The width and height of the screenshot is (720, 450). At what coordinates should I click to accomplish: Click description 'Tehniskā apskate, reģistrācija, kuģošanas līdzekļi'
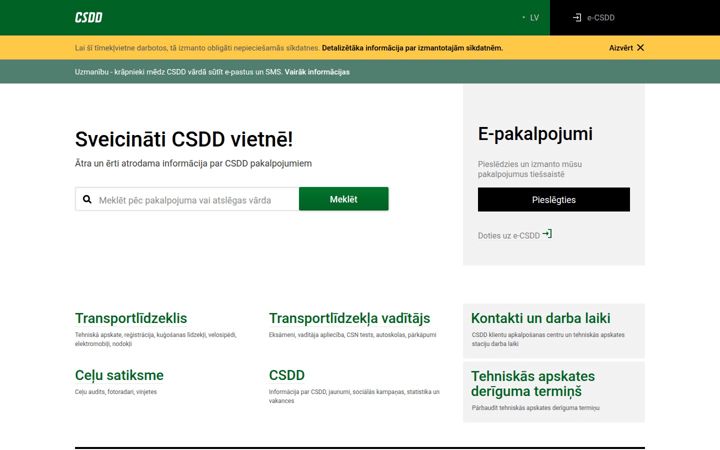pos(156,339)
